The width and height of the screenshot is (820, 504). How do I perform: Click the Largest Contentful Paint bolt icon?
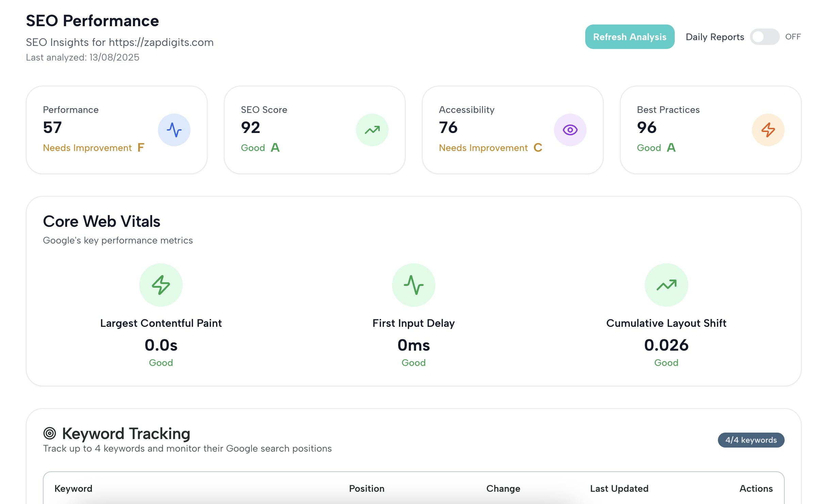pyautogui.click(x=161, y=285)
